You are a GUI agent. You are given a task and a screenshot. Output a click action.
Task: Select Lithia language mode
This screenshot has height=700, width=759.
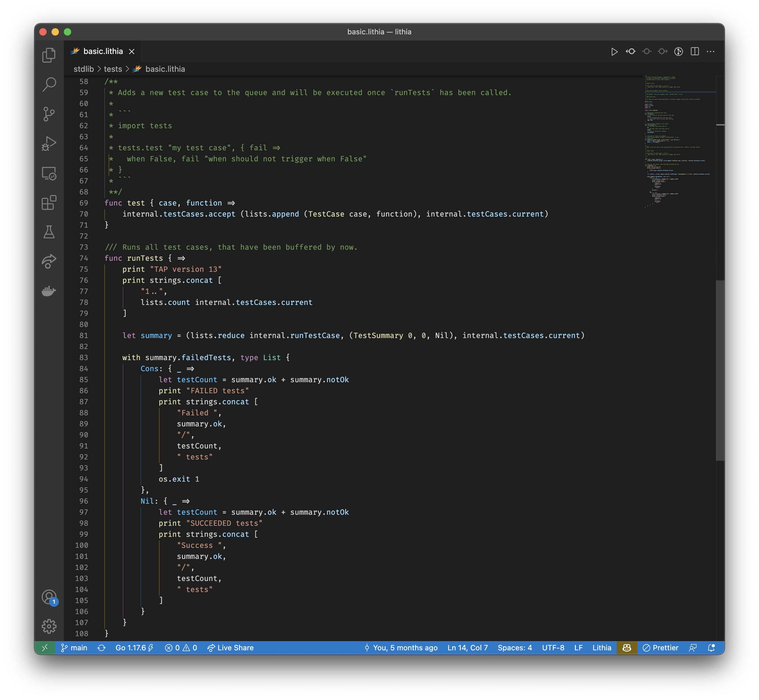tap(602, 648)
